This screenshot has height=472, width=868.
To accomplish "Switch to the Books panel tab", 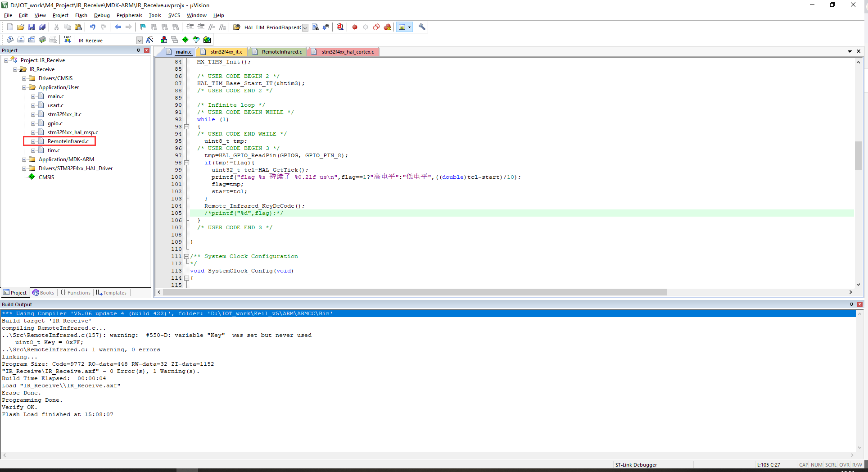I will coord(43,293).
